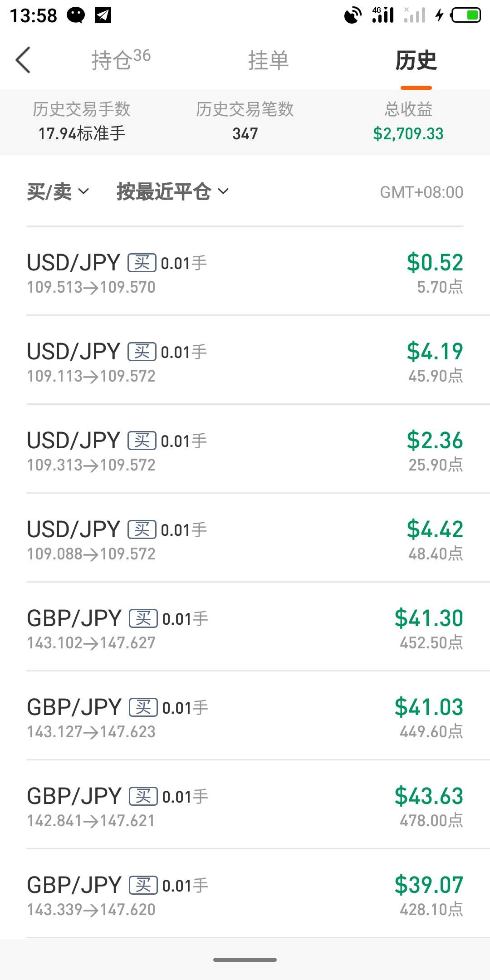Switch to the 挂单 tab
Screen dimensions: 490x980
pyautogui.click(x=268, y=60)
